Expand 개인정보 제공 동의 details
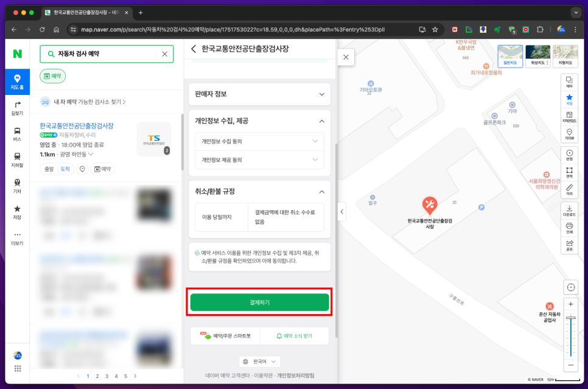Image resolution: width=588 pixels, height=389 pixels. click(259, 160)
